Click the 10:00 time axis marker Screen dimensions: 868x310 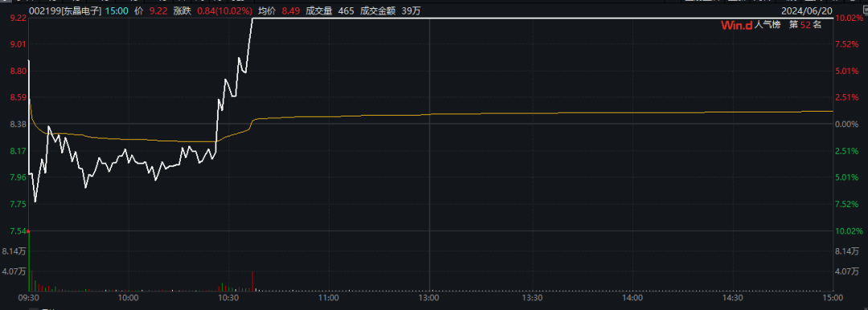tap(129, 298)
